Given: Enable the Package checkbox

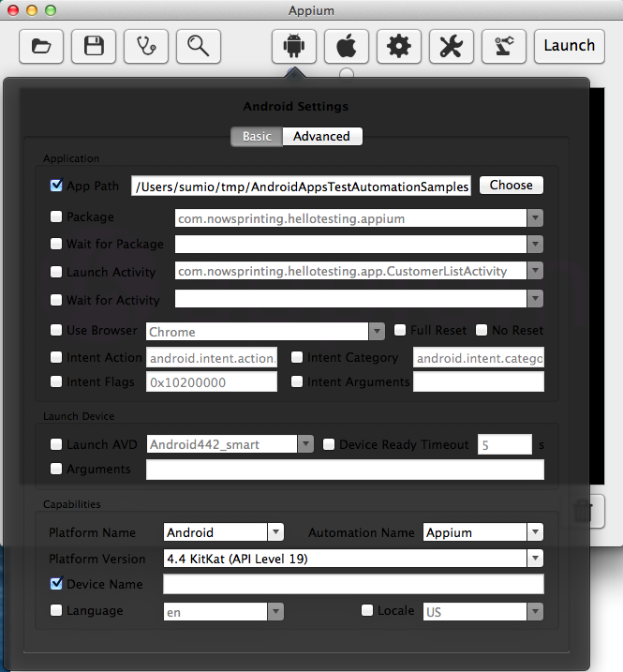Looking at the screenshot, I should click(56, 217).
